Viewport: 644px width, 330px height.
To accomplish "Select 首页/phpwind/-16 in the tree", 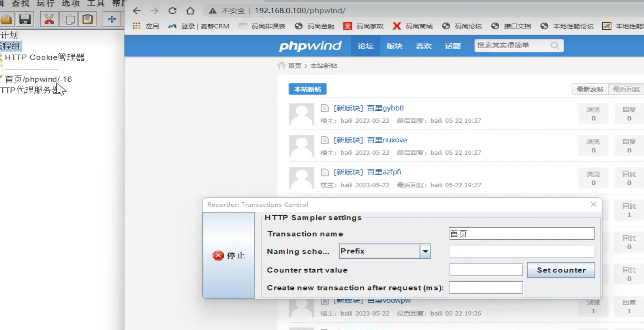I will pyautogui.click(x=38, y=79).
